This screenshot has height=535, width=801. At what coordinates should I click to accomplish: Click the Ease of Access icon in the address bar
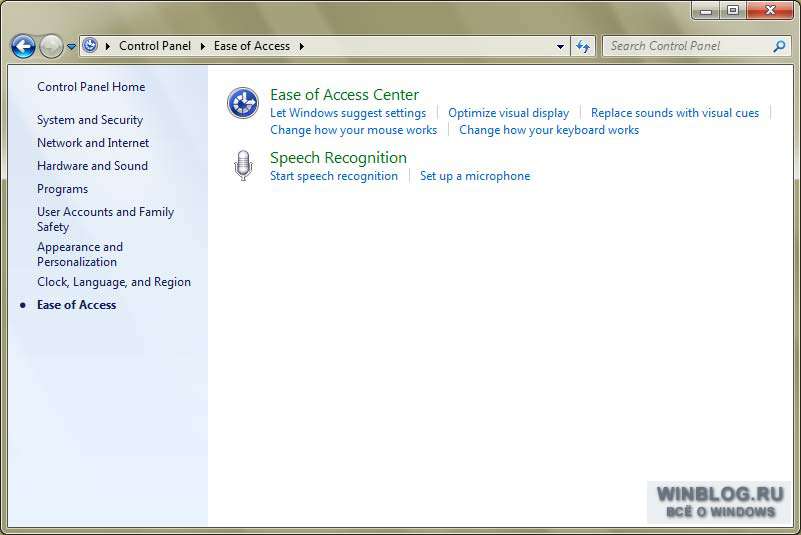90,45
